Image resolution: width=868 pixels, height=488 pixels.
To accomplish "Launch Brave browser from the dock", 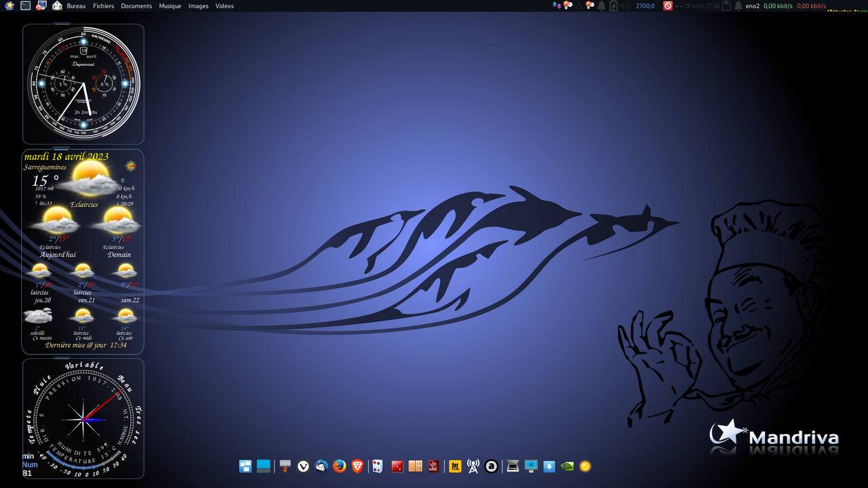I will point(357,466).
